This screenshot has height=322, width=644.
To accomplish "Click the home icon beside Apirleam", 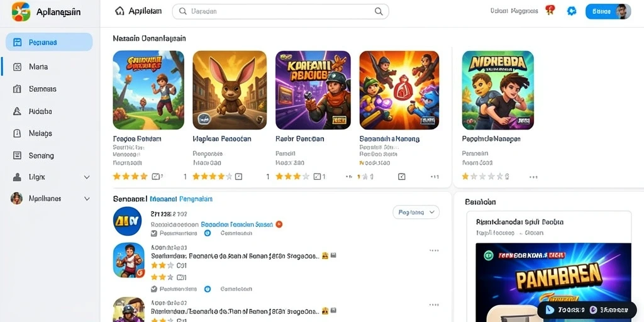I will [x=119, y=11].
